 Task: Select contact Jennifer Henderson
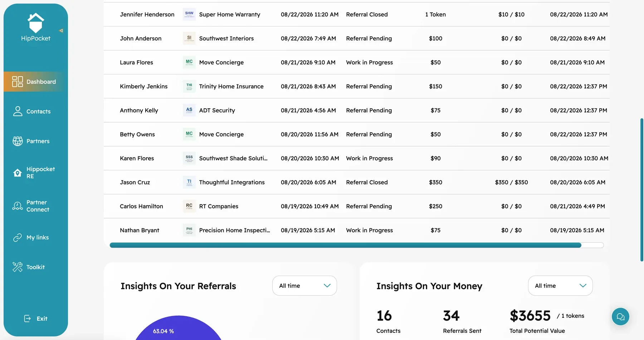click(147, 14)
